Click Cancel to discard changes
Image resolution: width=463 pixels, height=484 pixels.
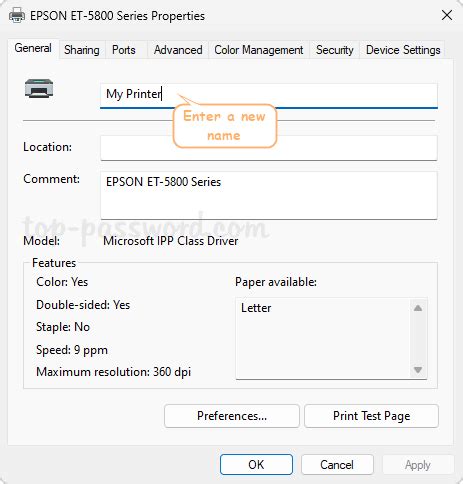337,465
